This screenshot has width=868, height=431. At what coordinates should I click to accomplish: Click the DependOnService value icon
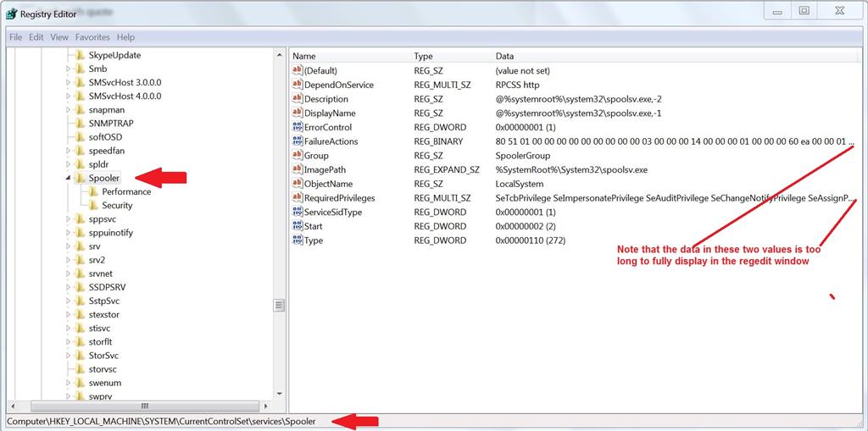298,85
